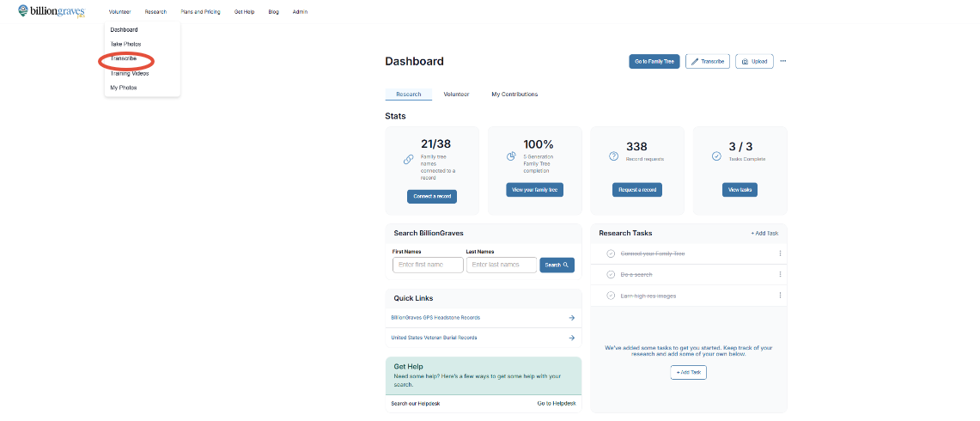Open options menu for Do a search task
Viewport: 980px width, 421px height.
point(780,275)
